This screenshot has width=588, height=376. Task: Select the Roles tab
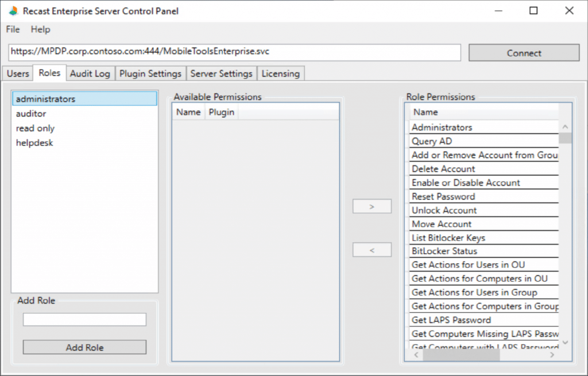[49, 73]
